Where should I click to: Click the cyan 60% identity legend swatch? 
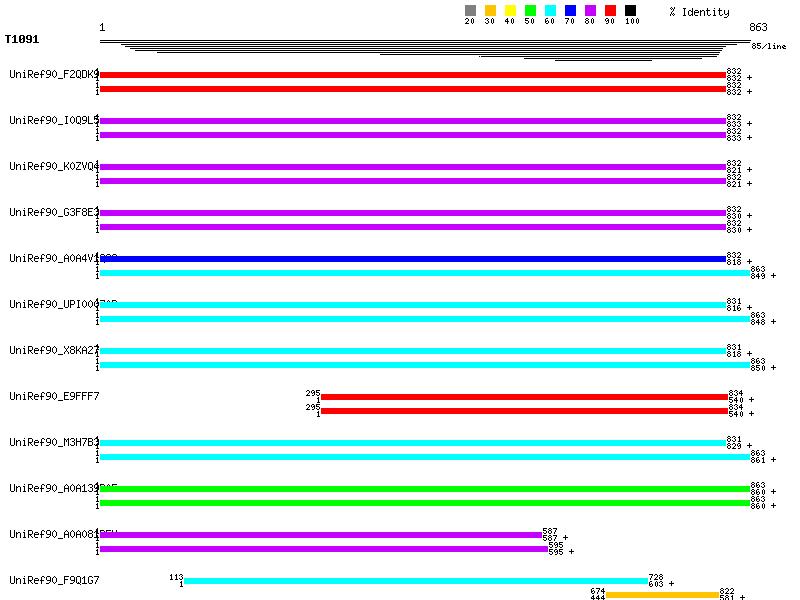pos(550,11)
